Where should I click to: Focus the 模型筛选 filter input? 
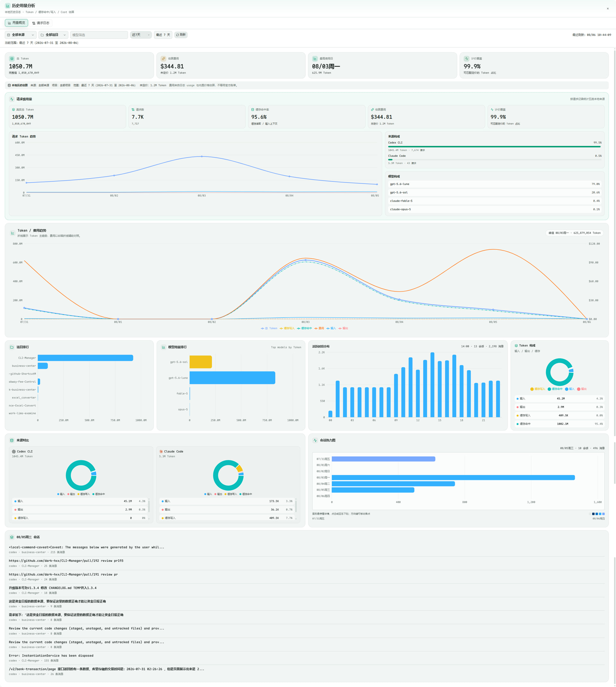[x=99, y=35]
